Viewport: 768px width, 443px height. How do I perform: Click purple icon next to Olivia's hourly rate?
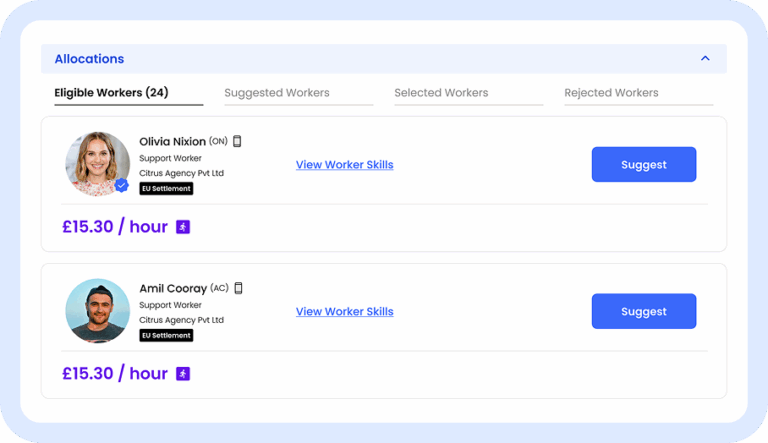pos(183,227)
